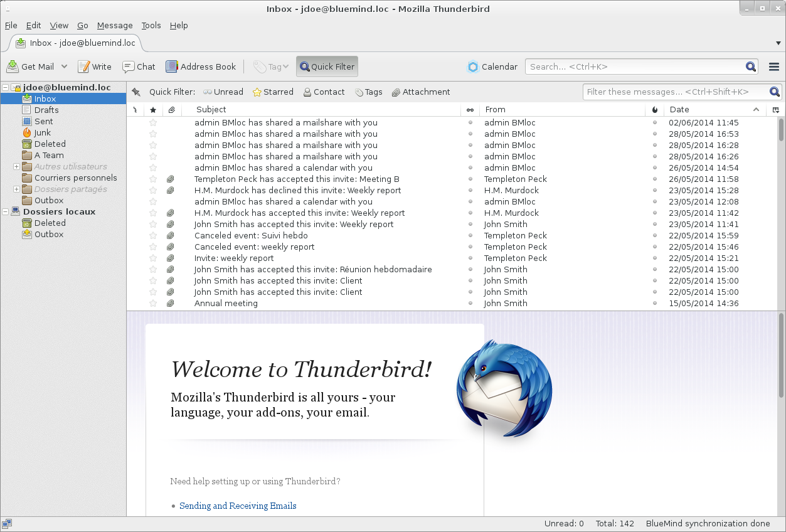
Task: Toggle the Starred quick filter
Action: [x=273, y=92]
